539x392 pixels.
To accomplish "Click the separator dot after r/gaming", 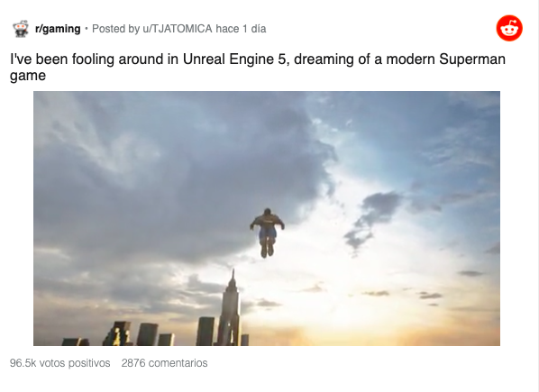I will point(87,28).
